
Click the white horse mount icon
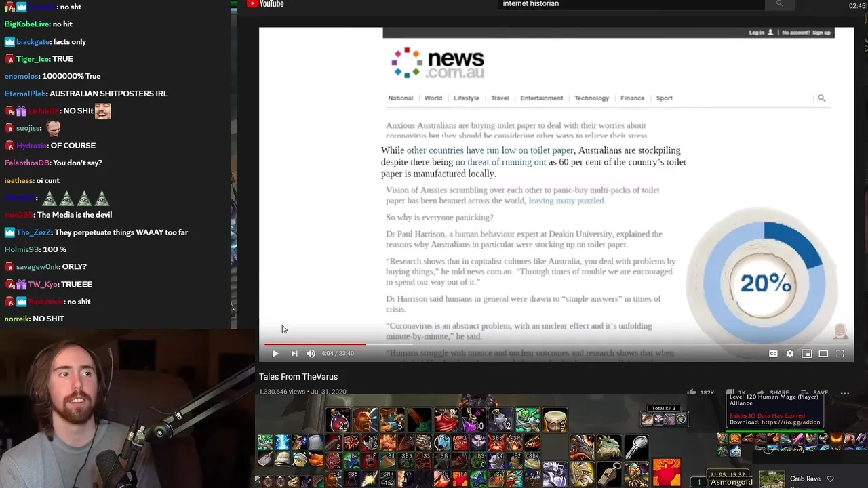coord(555,473)
